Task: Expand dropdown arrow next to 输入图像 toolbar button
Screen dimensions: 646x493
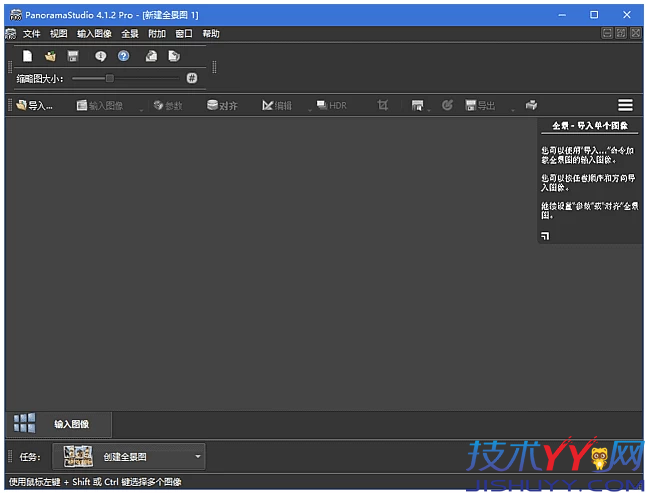Action: (x=141, y=110)
